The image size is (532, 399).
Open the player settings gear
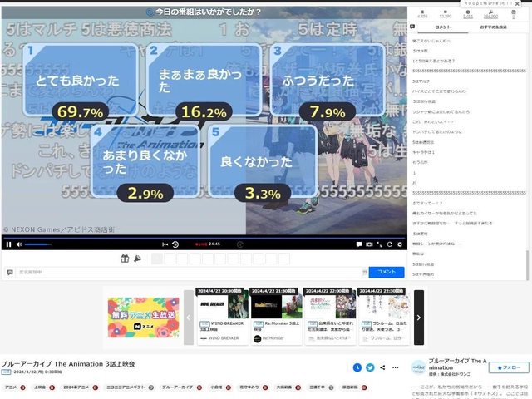[x=400, y=244]
